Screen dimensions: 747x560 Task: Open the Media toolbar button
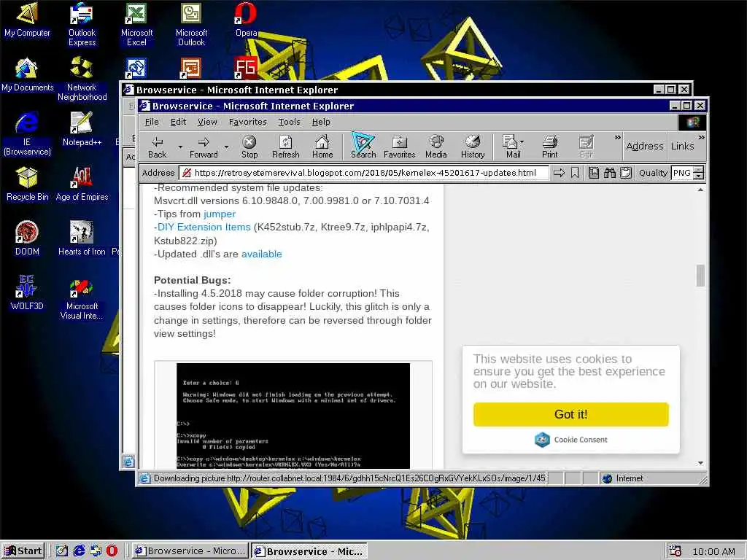pos(436,146)
